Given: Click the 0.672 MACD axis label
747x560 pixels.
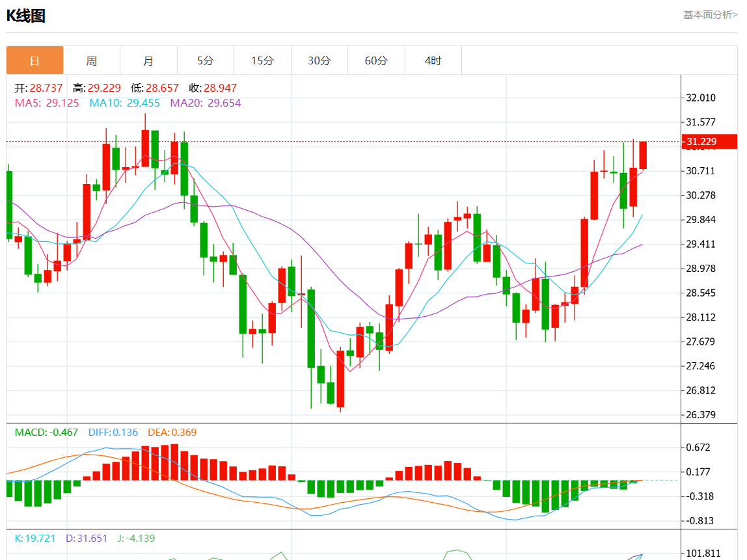Looking at the screenshot, I should pyautogui.click(x=698, y=447).
